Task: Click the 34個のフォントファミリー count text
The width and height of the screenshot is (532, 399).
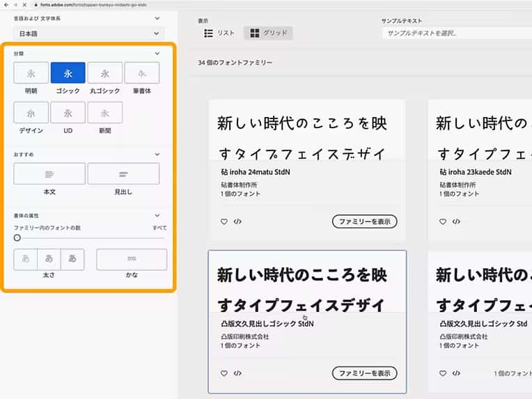Action: pyautogui.click(x=235, y=63)
